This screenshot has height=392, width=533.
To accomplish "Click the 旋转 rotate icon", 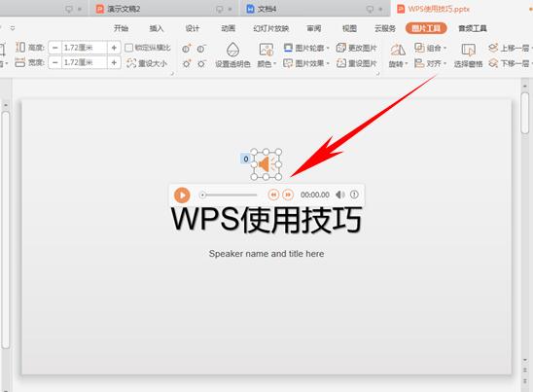I will tap(398, 50).
